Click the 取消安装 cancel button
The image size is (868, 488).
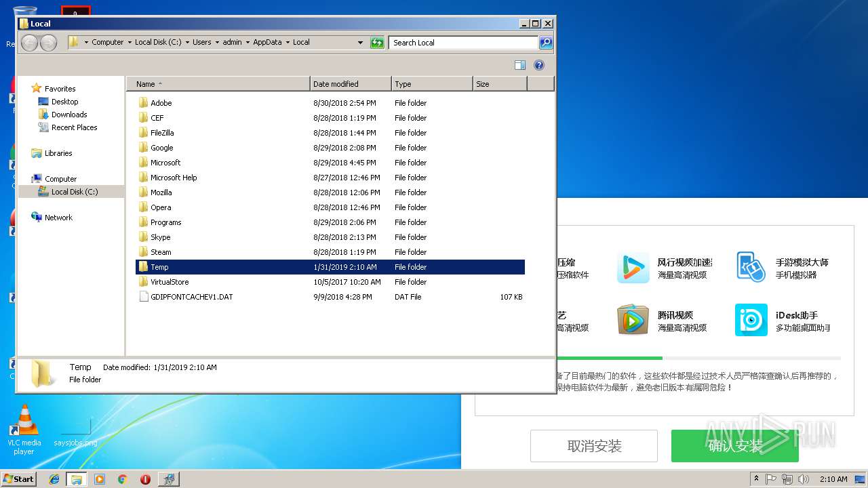point(594,446)
